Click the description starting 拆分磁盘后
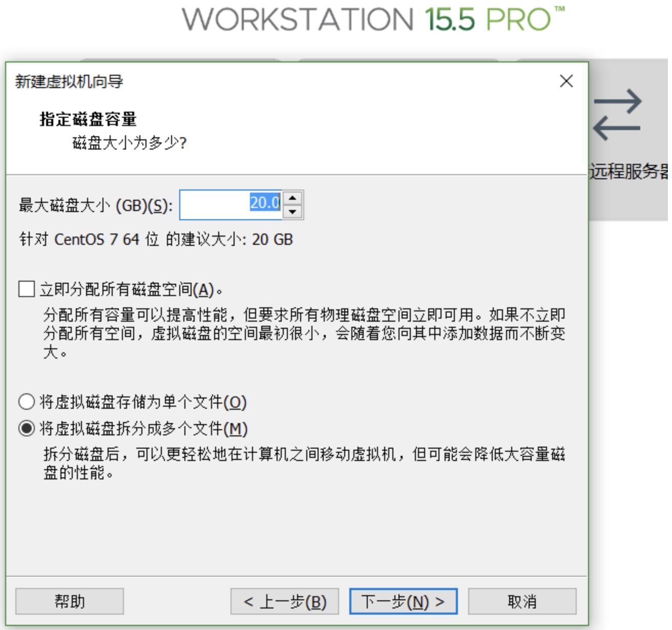Image resolution: width=672 pixels, height=630 pixels. click(304, 463)
